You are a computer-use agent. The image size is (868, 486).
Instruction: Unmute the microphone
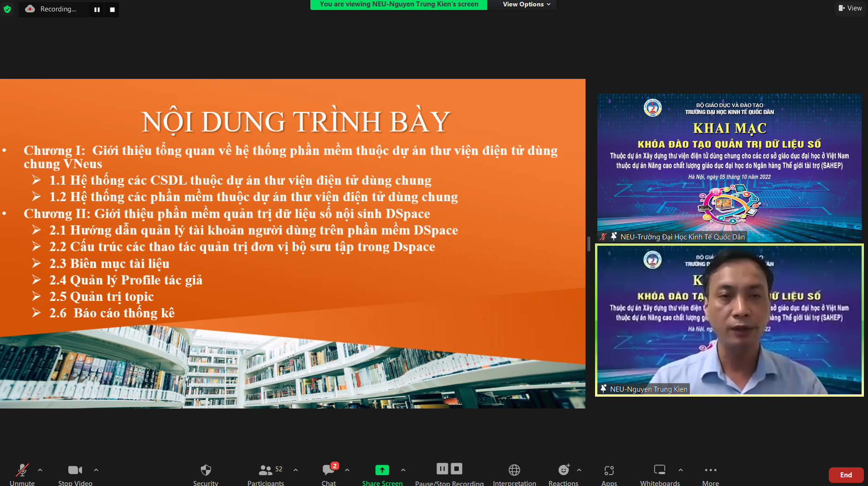[x=22, y=470]
